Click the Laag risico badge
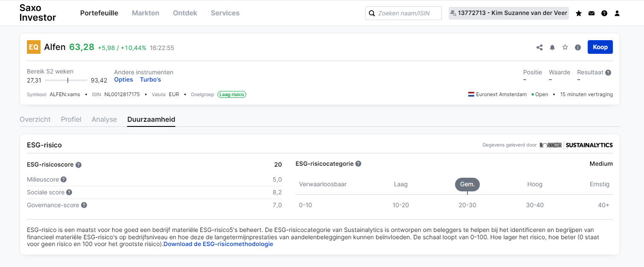This screenshot has height=267, width=644. 232,94
